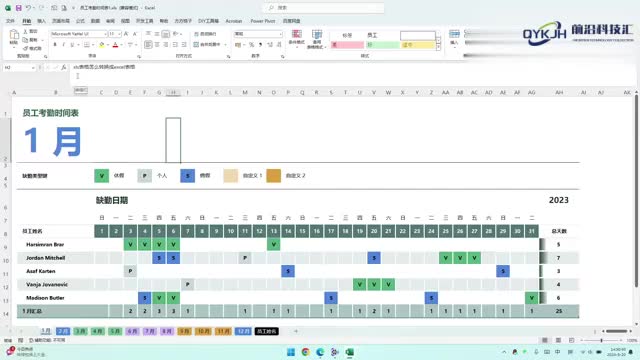Toggle top vertical alignment
The height and width of the screenshot is (360, 640).
click(x=148, y=34)
